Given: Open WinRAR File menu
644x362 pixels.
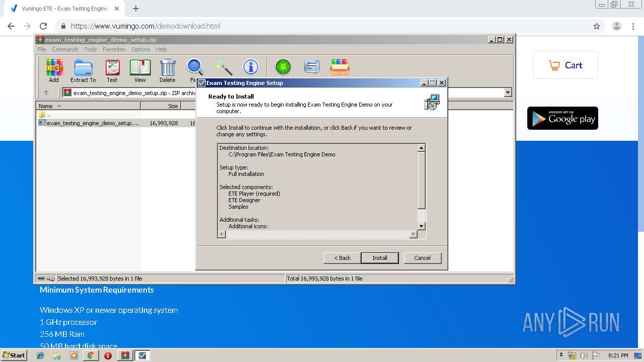Looking at the screenshot, I should point(42,49).
